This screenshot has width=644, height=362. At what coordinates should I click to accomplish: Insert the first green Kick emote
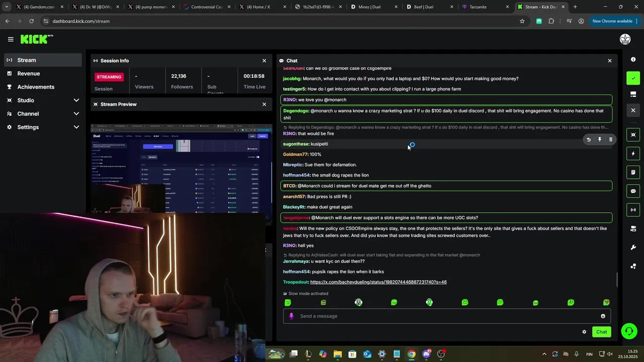[x=288, y=302]
